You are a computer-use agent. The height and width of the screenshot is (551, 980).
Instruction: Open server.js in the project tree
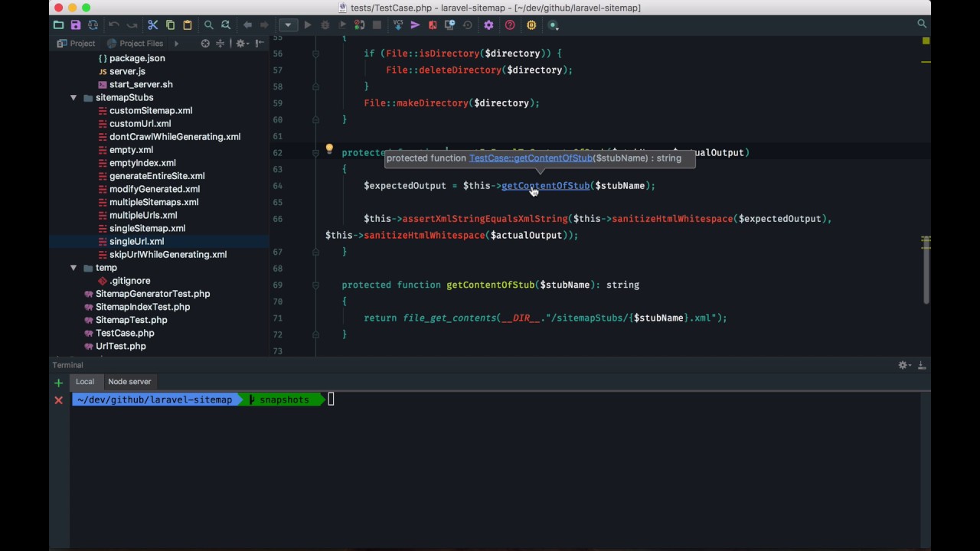(x=127, y=71)
